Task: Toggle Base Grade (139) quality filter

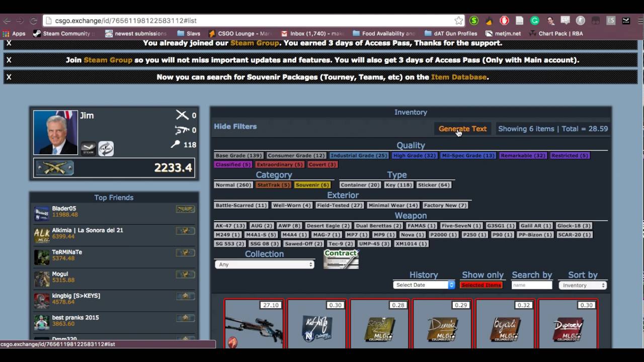Action: (x=238, y=155)
